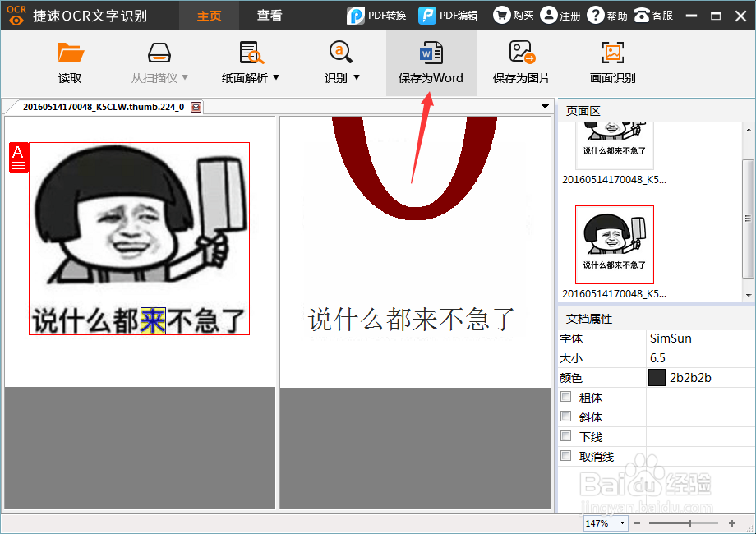
Task: Click the highlighted 来 character in image
Action: 154,321
